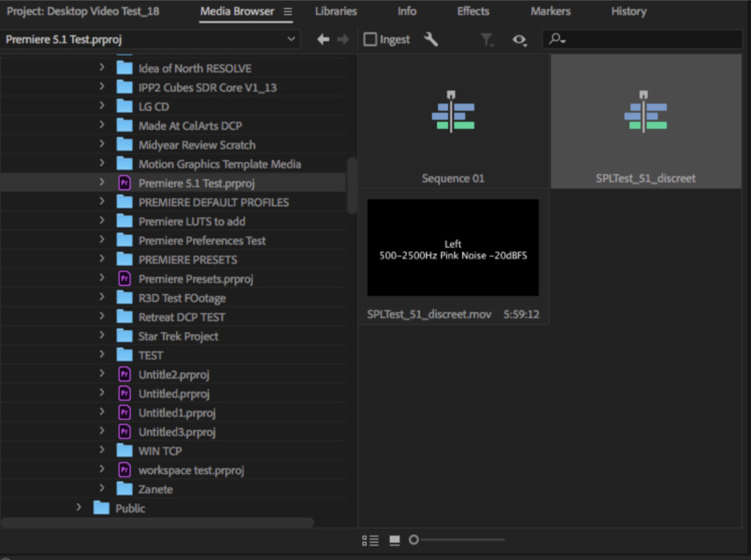Open Media Browser panel menu icon
Viewport: 751px width, 560px height.
287,12
